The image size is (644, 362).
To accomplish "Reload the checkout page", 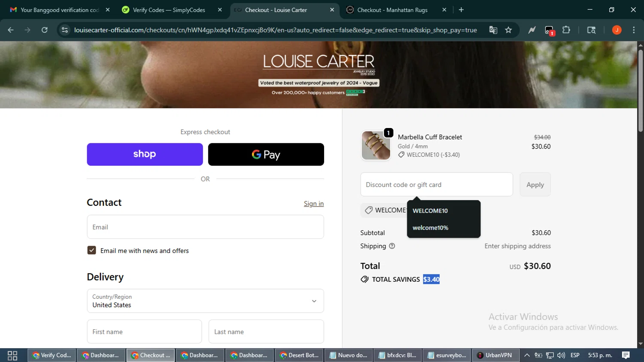I will [44, 30].
